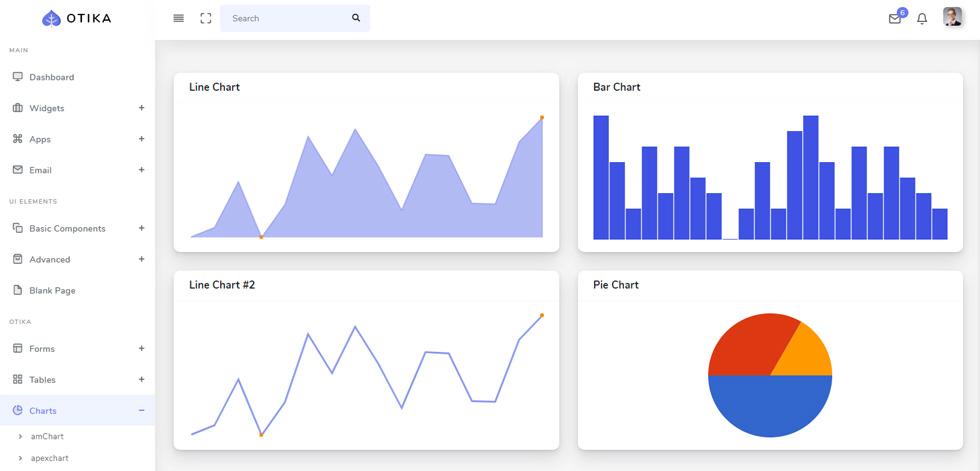Expand the Apps menu plus sign
This screenshot has height=471, width=980.
141,139
